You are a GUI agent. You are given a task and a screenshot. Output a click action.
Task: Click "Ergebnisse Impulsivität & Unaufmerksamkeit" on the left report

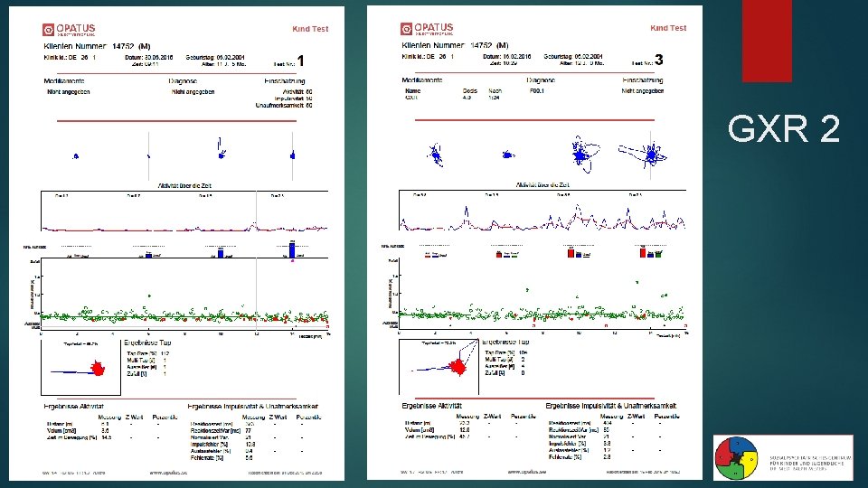click(252, 407)
